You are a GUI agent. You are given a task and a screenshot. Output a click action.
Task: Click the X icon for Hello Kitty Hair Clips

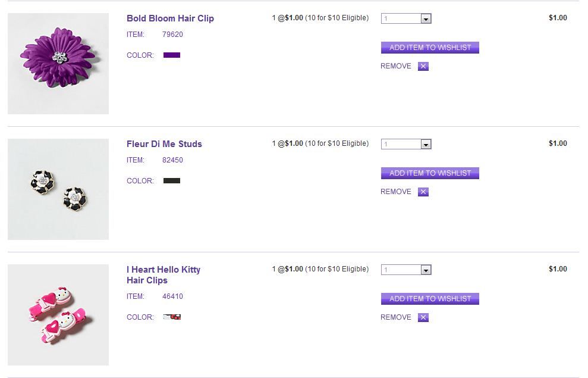pos(423,317)
